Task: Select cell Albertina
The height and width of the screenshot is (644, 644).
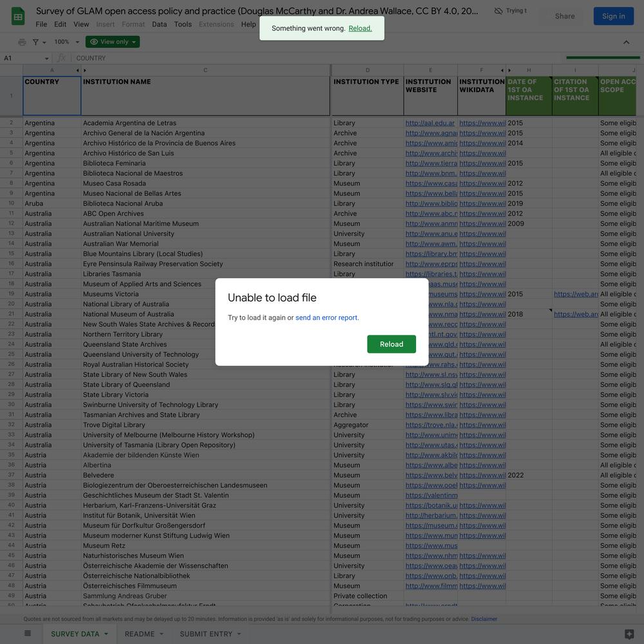Action: click(206, 465)
